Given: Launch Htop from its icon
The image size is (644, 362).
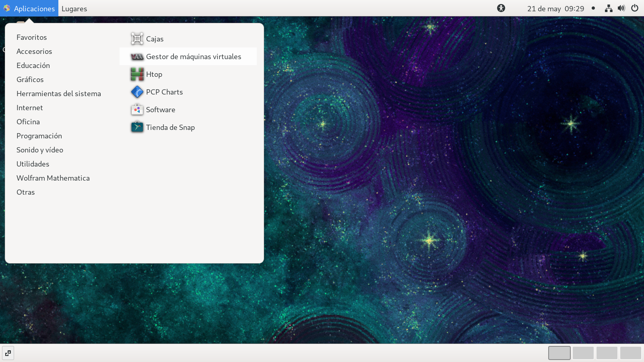Looking at the screenshot, I should tap(137, 74).
